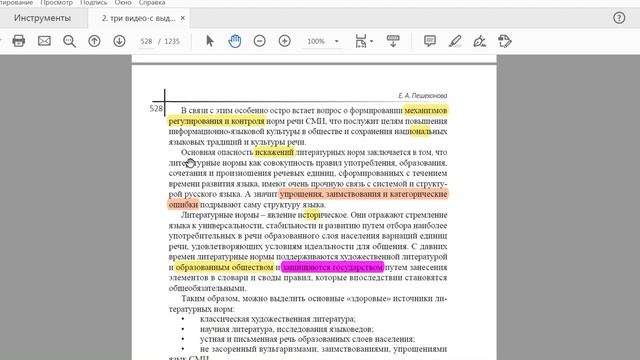The height and width of the screenshot is (360, 640).
Task: Click the author name 'Е. А. Пешехонова'
Action: coord(422,96)
